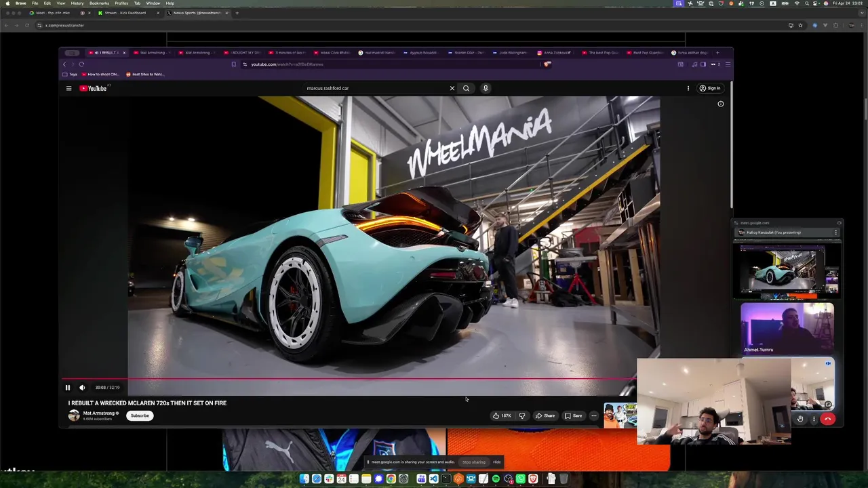Open the inner browser hamburger menu
Screen dimensions: 868x488
[728, 64]
